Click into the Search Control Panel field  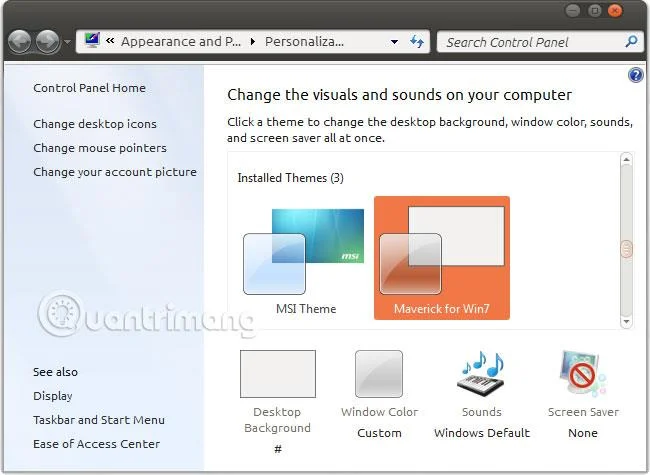(x=532, y=42)
